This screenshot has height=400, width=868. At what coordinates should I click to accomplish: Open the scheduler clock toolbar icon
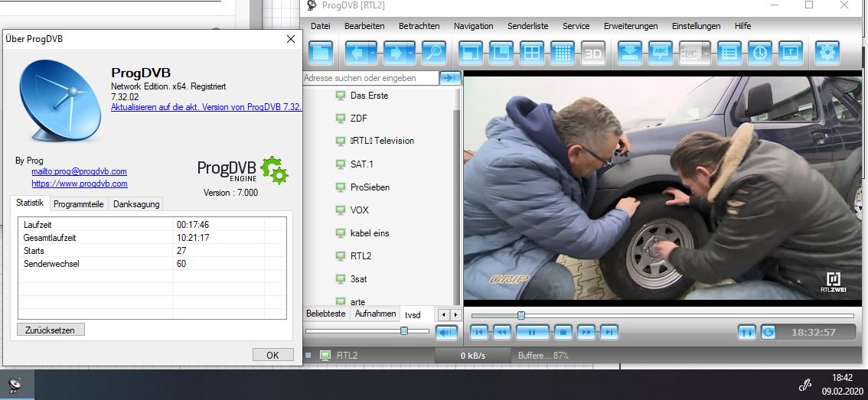[x=760, y=53]
